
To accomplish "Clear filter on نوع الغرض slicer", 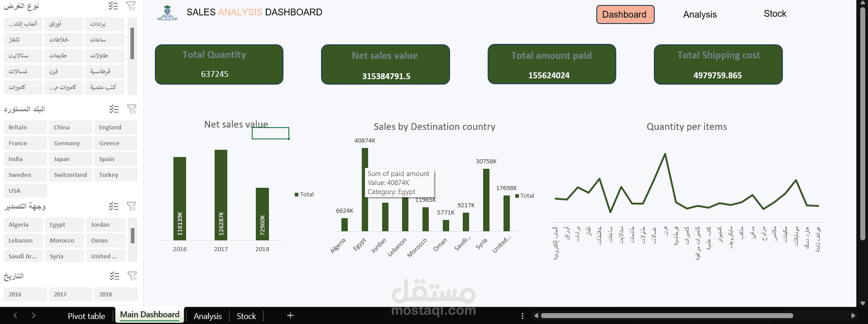I will click(x=131, y=6).
